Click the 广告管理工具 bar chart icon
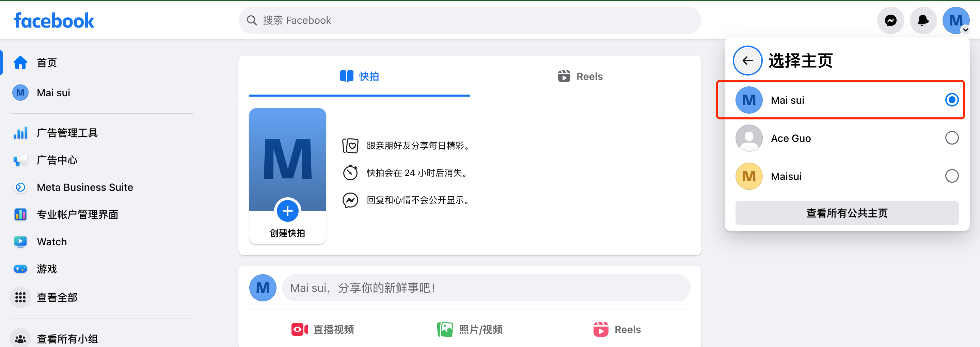 point(20,133)
